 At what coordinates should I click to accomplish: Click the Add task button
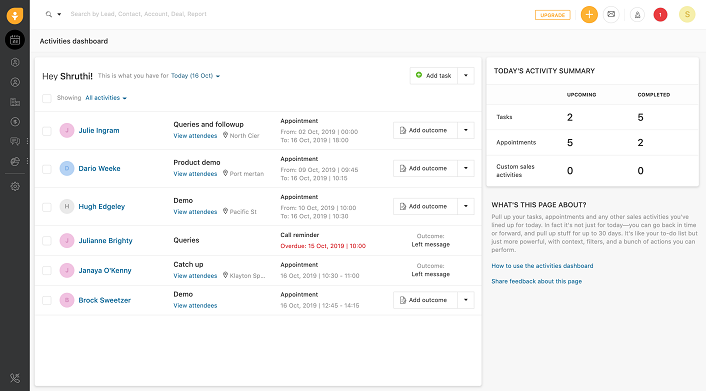(x=434, y=76)
